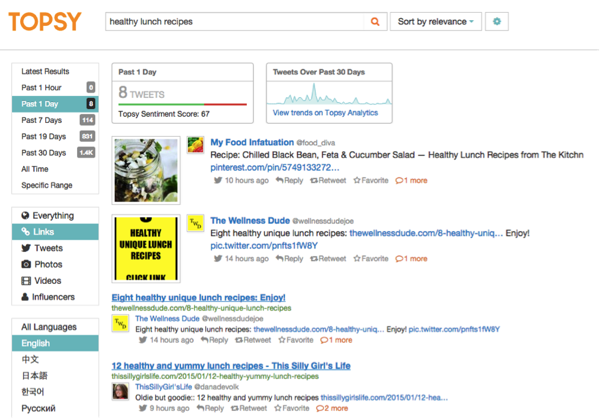The image size is (600, 418).
Task: Select English language filter
Action: [x=55, y=343]
